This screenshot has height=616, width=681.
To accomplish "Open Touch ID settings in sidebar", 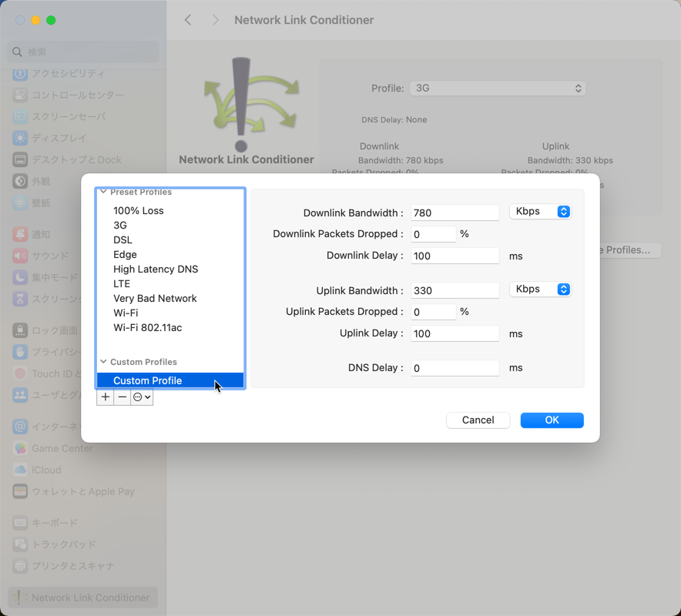I will (45, 373).
